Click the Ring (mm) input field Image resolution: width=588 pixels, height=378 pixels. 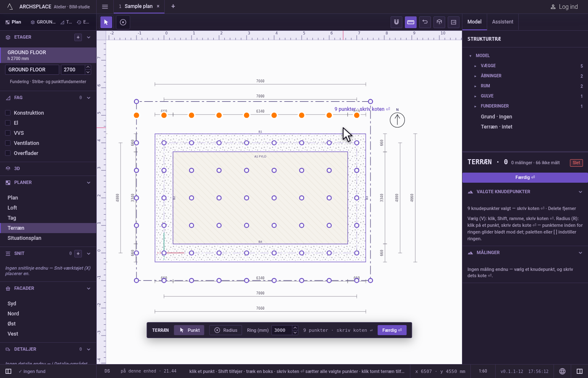pos(282,330)
